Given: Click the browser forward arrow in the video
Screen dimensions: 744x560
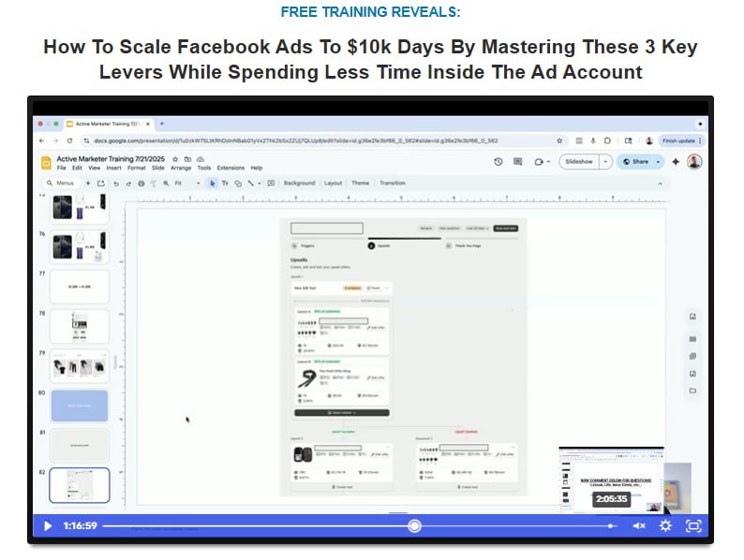Looking at the screenshot, I should point(55,140).
